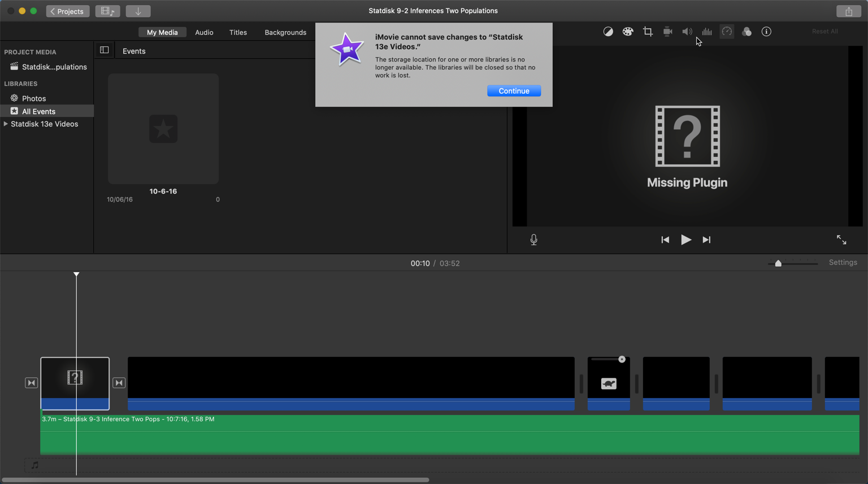The height and width of the screenshot is (484, 868).
Task: Select the 10-6-16 event thumbnail
Action: (x=163, y=129)
